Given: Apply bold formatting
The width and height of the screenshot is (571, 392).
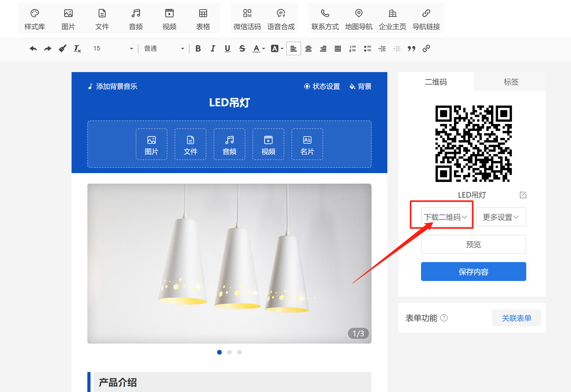Looking at the screenshot, I should click(198, 48).
